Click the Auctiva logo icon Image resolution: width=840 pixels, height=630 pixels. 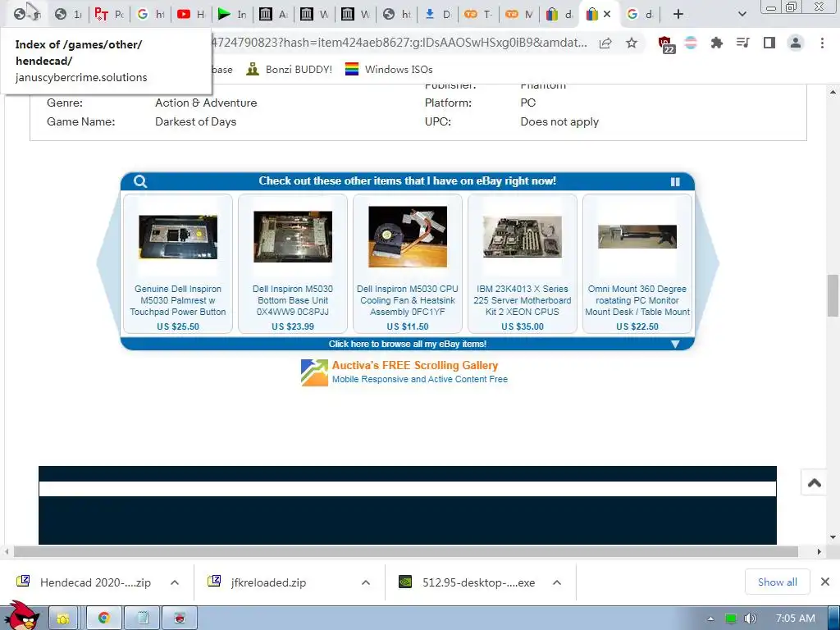314,372
